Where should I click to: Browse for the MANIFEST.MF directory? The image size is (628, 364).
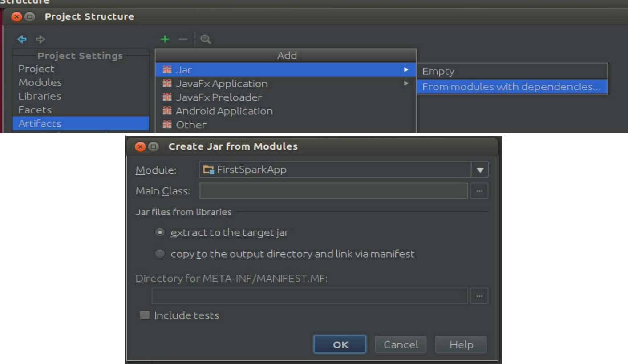tap(479, 296)
